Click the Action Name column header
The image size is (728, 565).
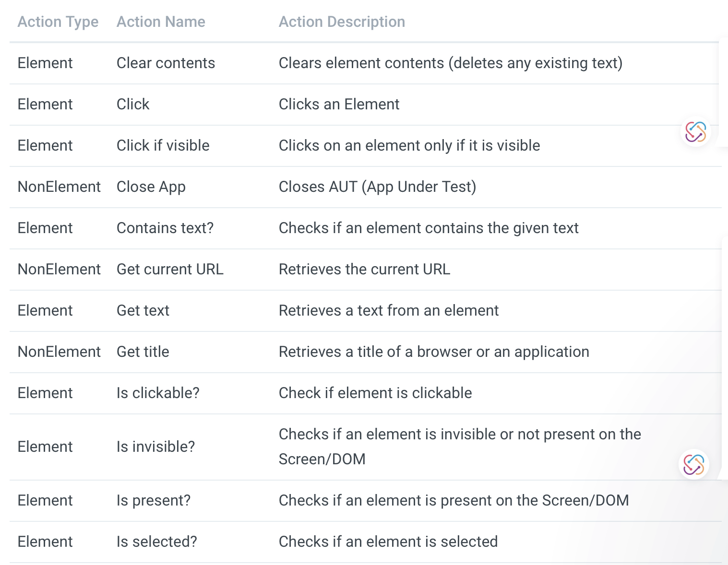[161, 22]
